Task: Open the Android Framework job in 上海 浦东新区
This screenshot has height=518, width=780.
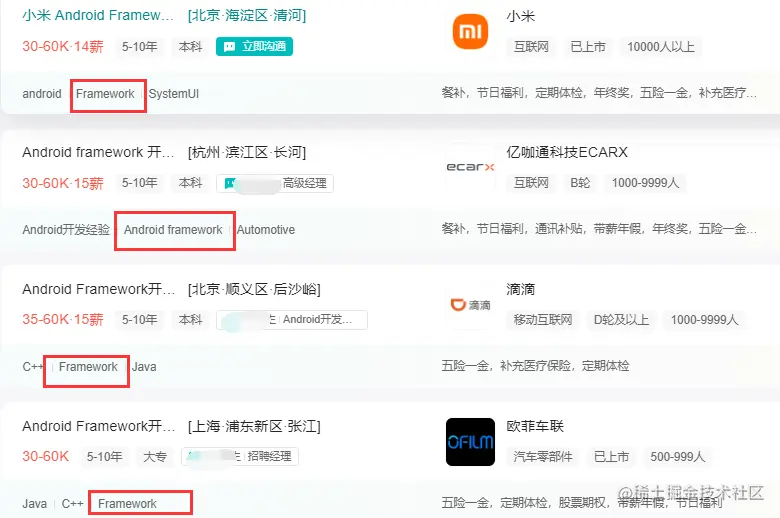Action: click(98, 426)
